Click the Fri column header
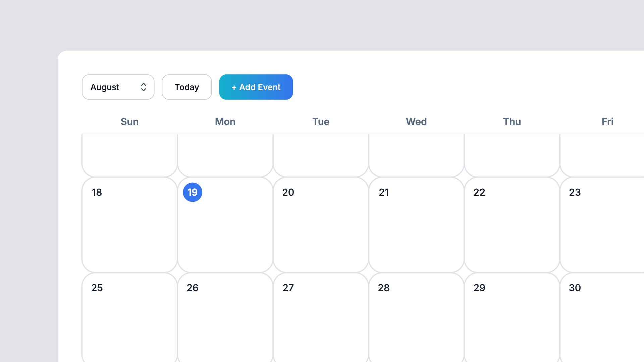 pyautogui.click(x=607, y=122)
